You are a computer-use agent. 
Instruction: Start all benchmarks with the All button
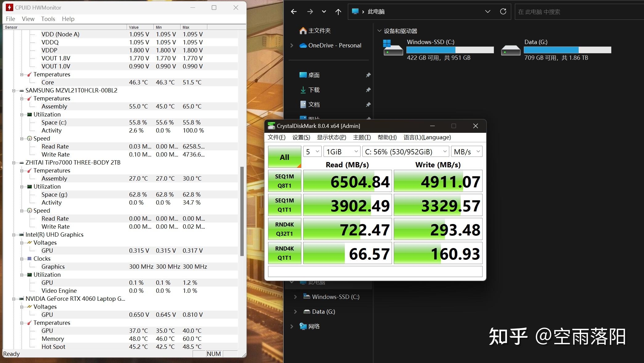pos(284,157)
